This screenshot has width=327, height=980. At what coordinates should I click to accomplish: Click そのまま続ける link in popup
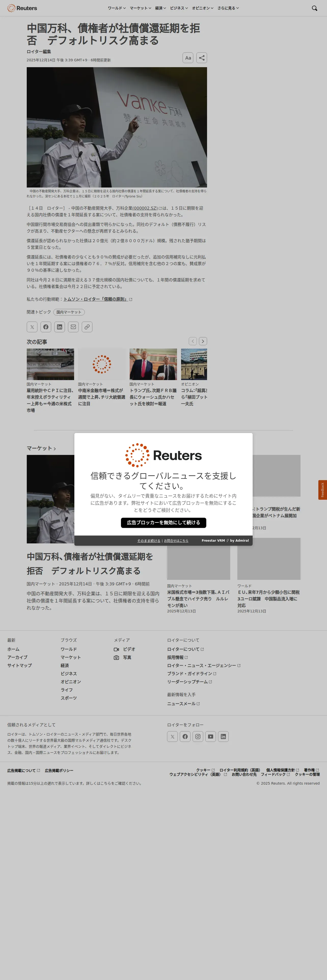click(149, 541)
